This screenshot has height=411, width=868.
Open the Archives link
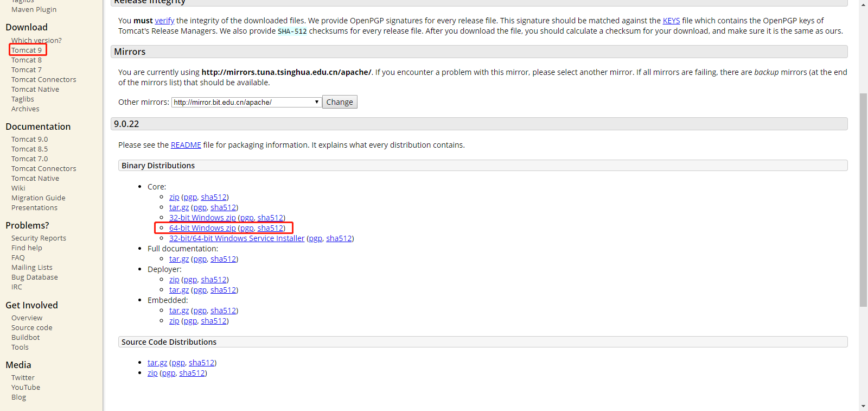25,109
